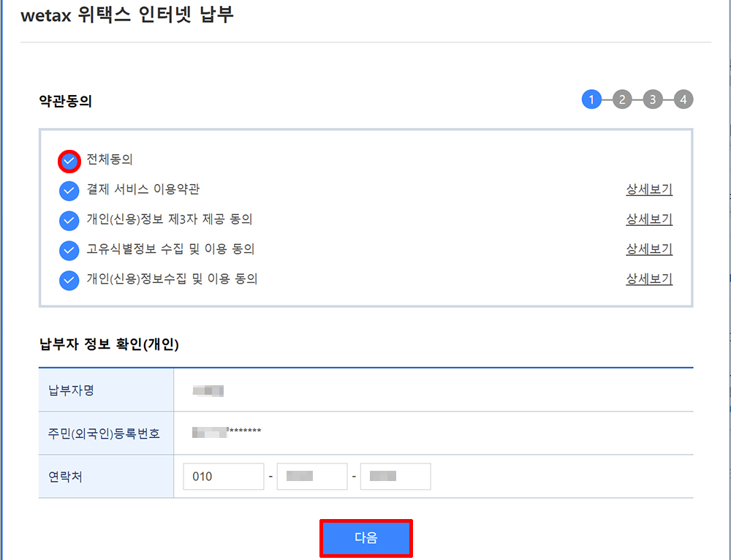Image resolution: width=731 pixels, height=560 pixels.
Task: Click the 개인(신용)정보 제3자 제공 동의 text
Action: 170,219
